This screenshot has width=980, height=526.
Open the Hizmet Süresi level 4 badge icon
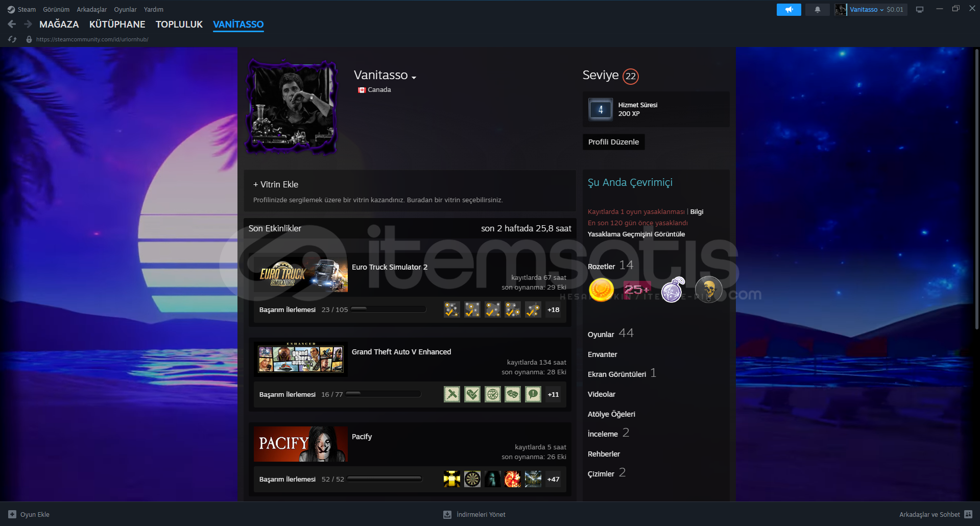pos(601,109)
